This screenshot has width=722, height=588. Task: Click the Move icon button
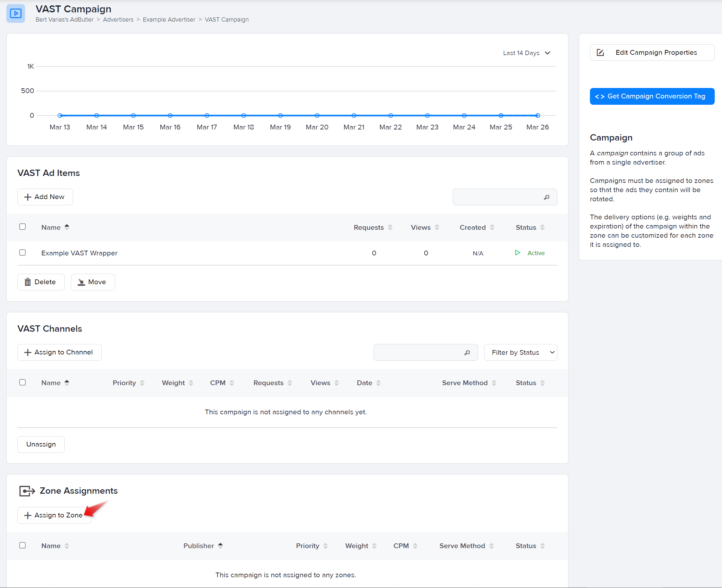81,282
